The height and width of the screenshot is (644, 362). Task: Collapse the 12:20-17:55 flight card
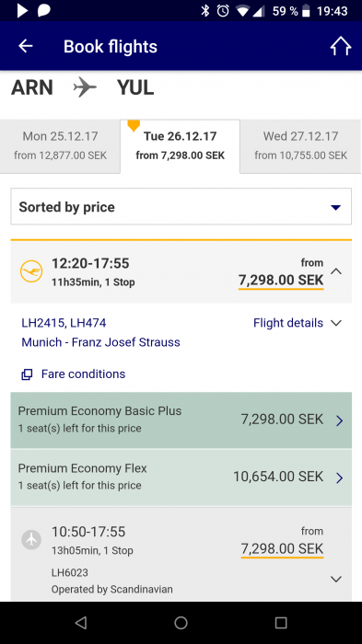click(336, 271)
